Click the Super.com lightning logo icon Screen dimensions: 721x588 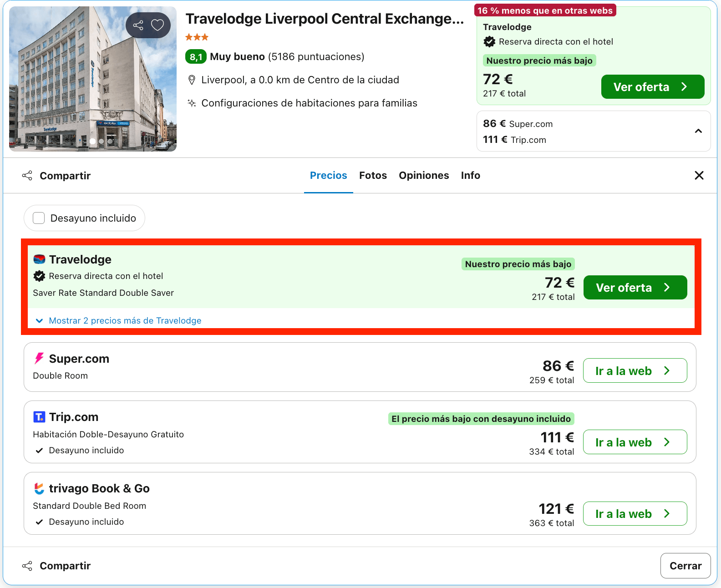tap(40, 359)
